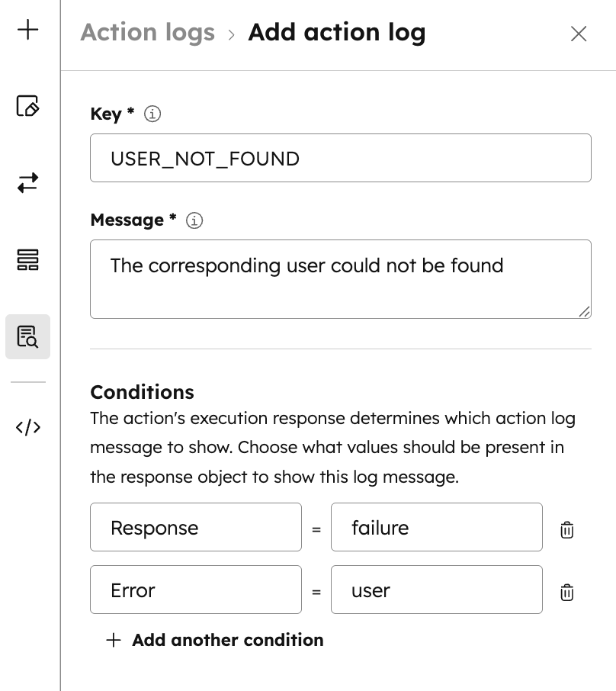Viewport: 616px width, 691px height.
Task: Click the plus icon in left sidebar
Action: [28, 31]
